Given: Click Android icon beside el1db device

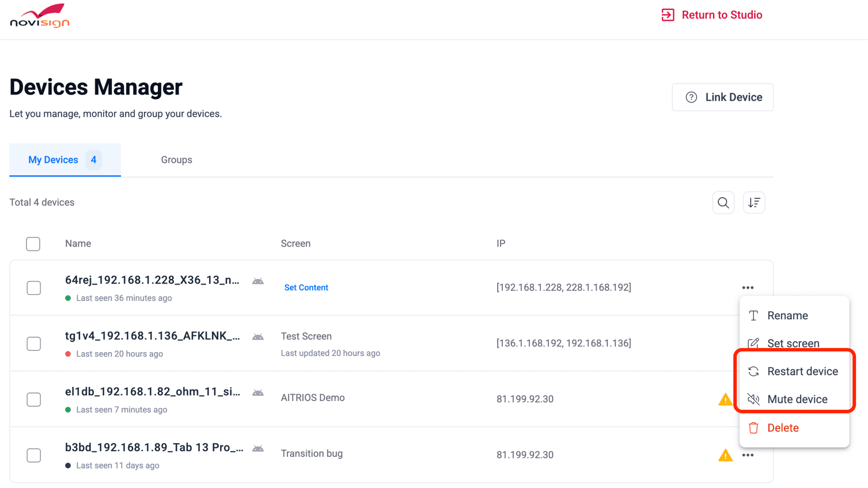Looking at the screenshot, I should tap(258, 393).
